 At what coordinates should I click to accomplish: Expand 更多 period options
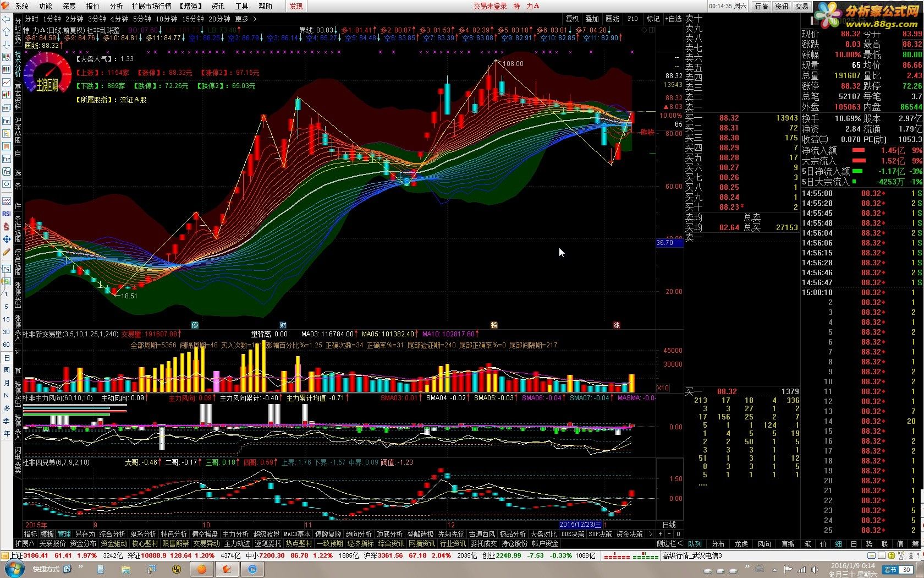pos(246,19)
